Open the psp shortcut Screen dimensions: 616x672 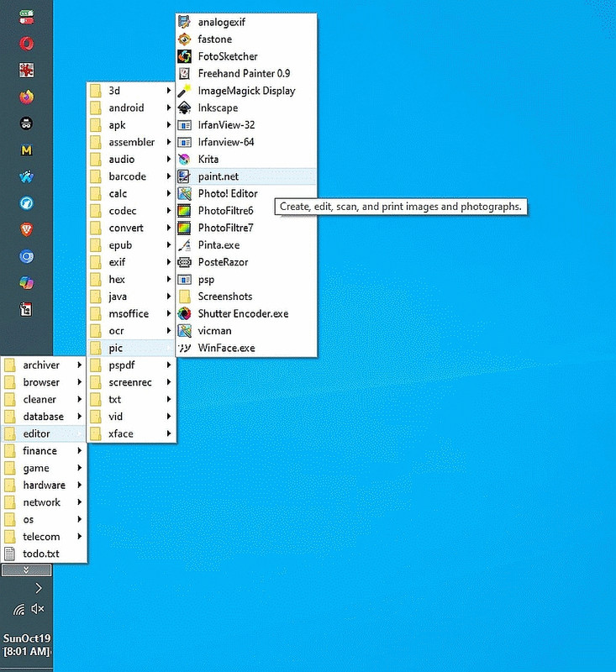coord(246,279)
